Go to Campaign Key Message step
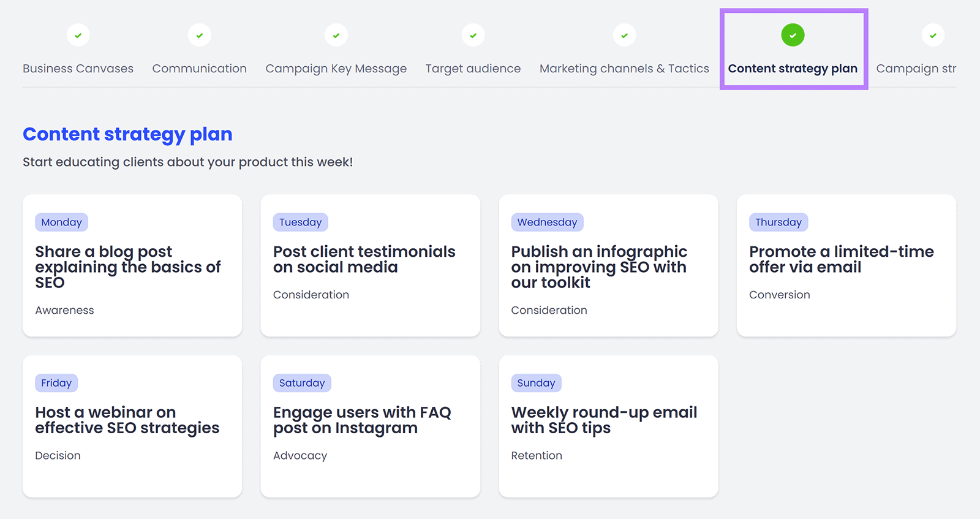Image resolution: width=980 pixels, height=519 pixels. [336, 69]
